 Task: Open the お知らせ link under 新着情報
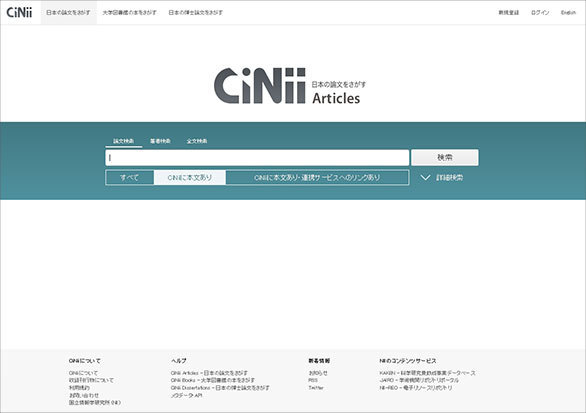point(318,373)
